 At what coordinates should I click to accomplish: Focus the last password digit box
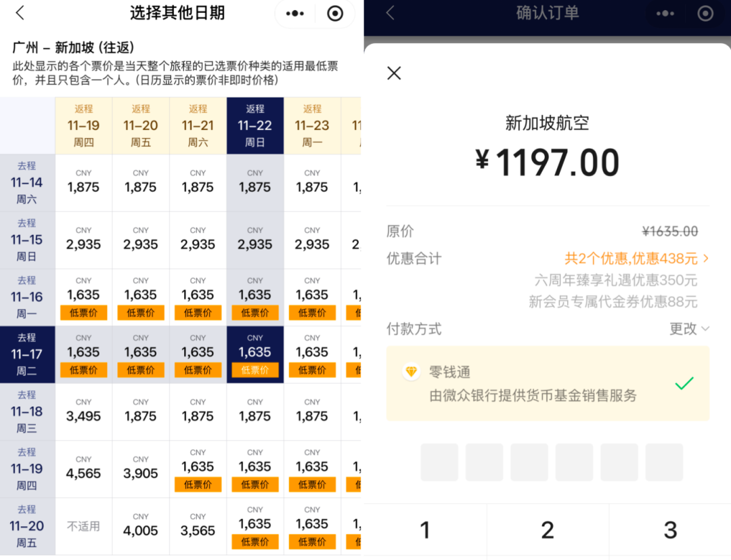click(664, 462)
